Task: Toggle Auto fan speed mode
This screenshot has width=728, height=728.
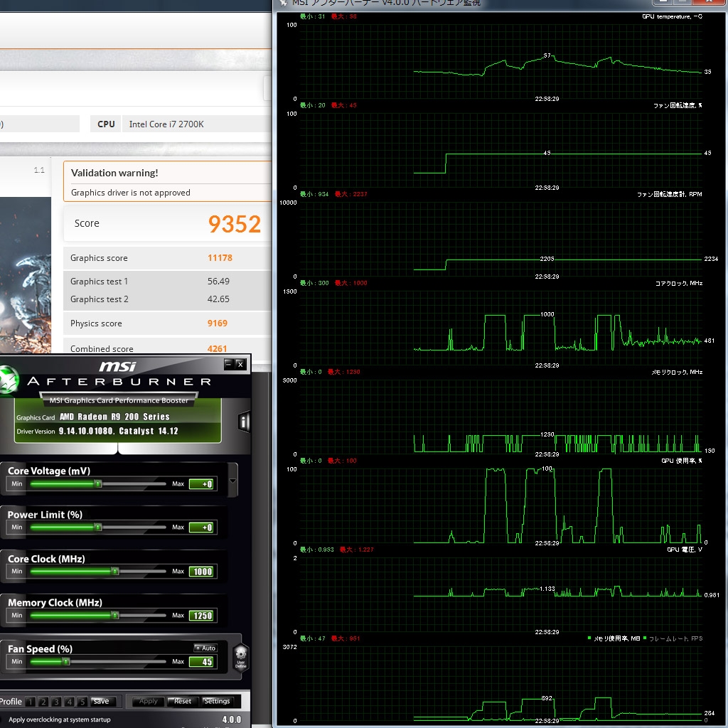Action: pyautogui.click(x=205, y=648)
